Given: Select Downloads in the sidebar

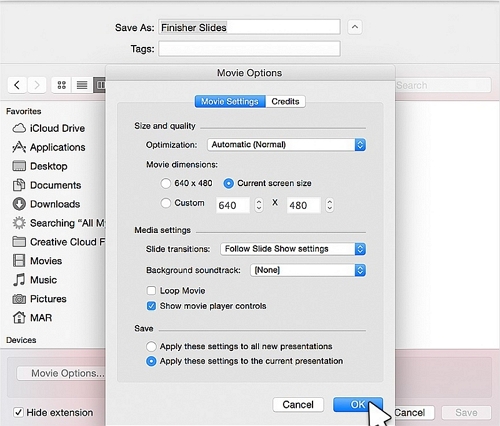Looking at the screenshot, I should pos(46,204).
